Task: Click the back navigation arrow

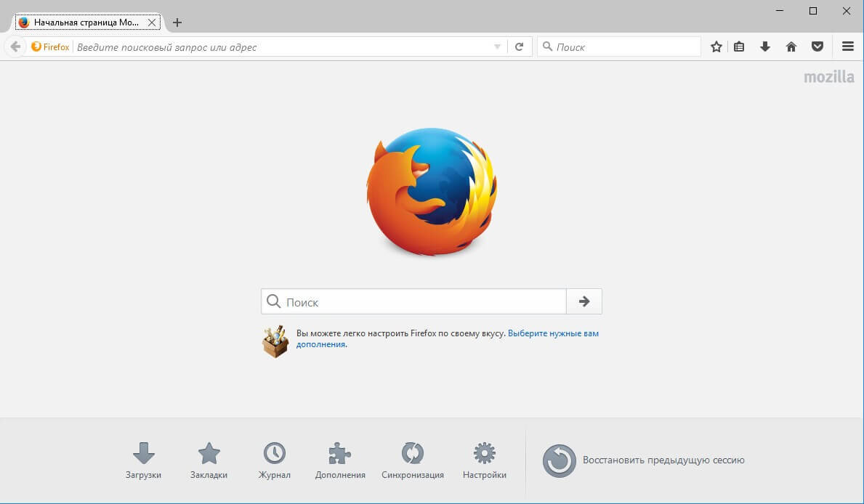Action: [x=15, y=46]
